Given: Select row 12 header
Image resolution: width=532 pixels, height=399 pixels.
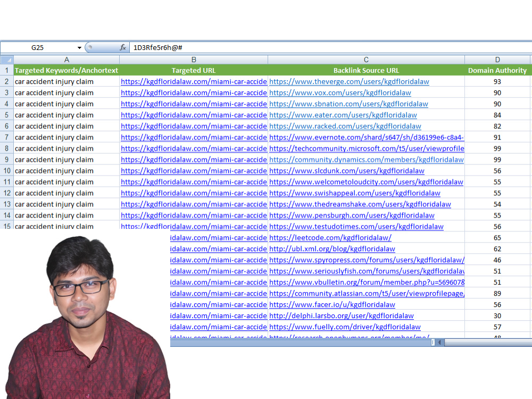Looking at the screenshot, I should 7,193.
